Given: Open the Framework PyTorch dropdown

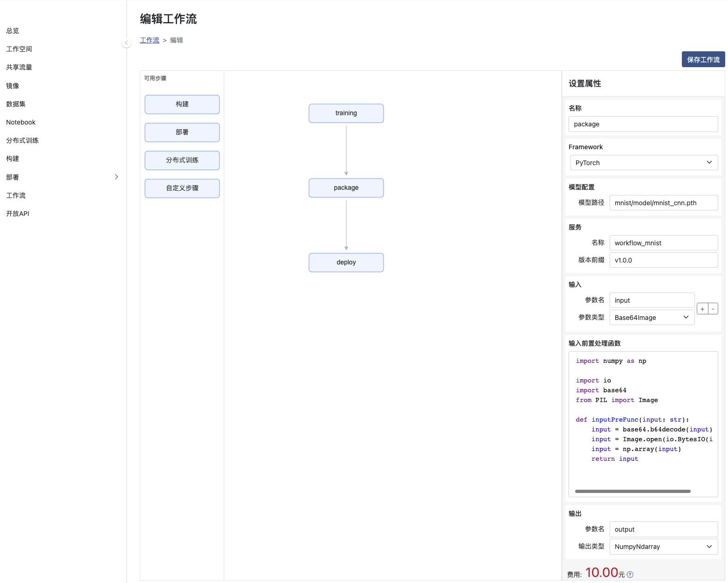Looking at the screenshot, I should pyautogui.click(x=644, y=163).
